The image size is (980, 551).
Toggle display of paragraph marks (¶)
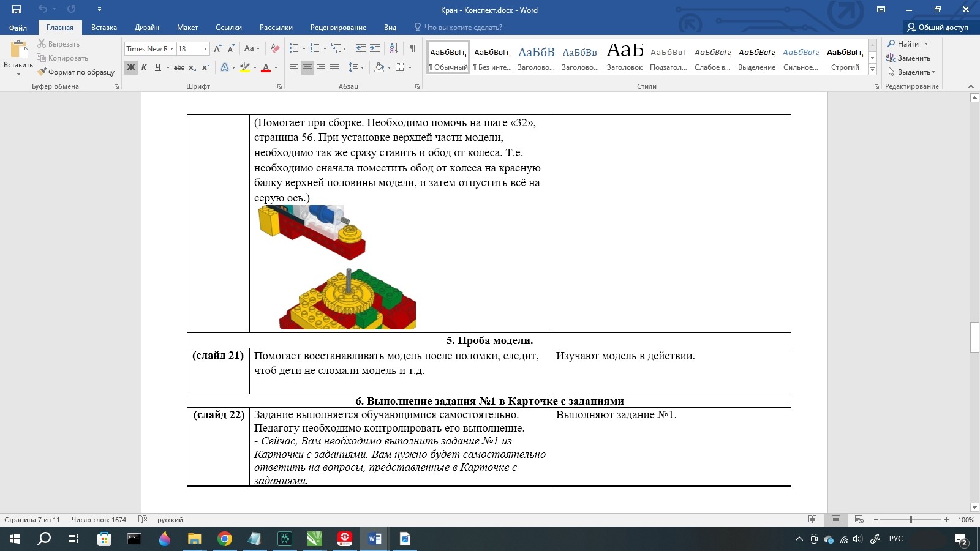(x=412, y=48)
